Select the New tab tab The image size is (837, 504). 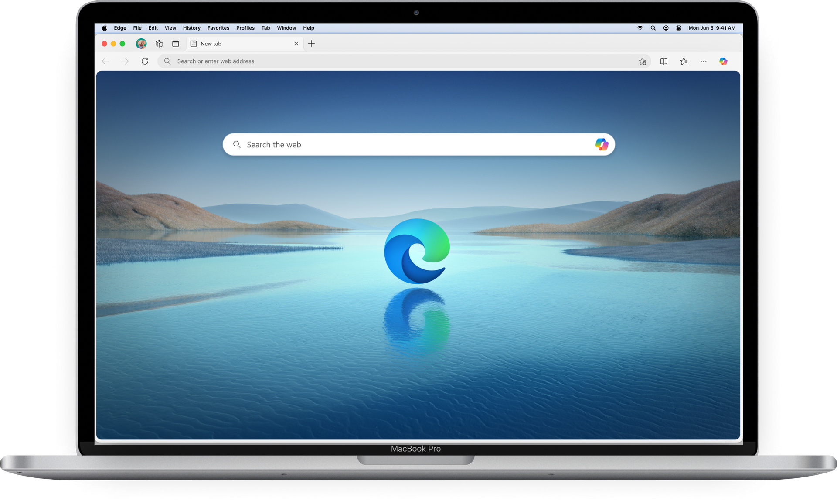pos(245,44)
